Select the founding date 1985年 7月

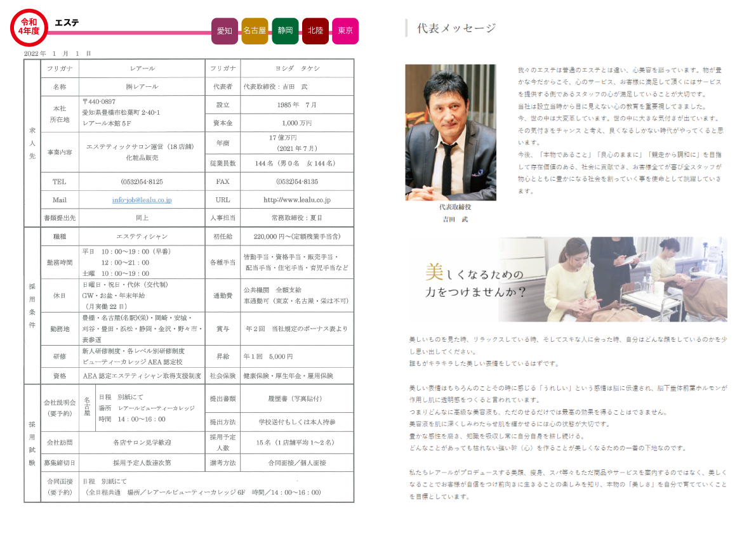297,105
